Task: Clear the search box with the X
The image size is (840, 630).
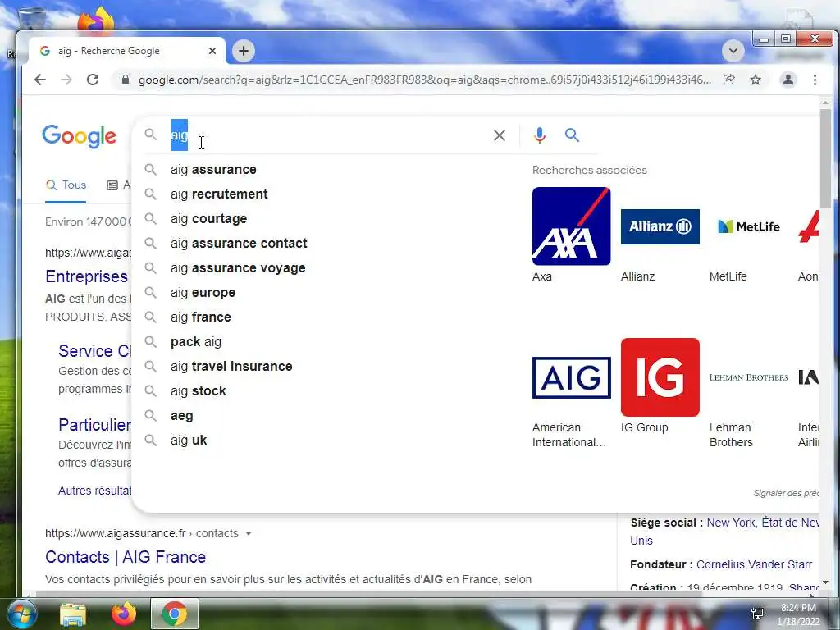Action: [500, 135]
